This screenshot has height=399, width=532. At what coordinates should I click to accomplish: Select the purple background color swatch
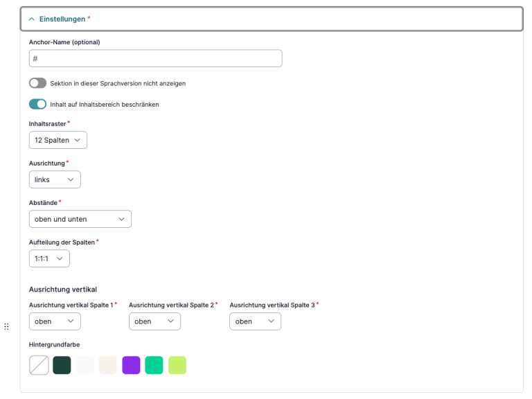[131, 365]
